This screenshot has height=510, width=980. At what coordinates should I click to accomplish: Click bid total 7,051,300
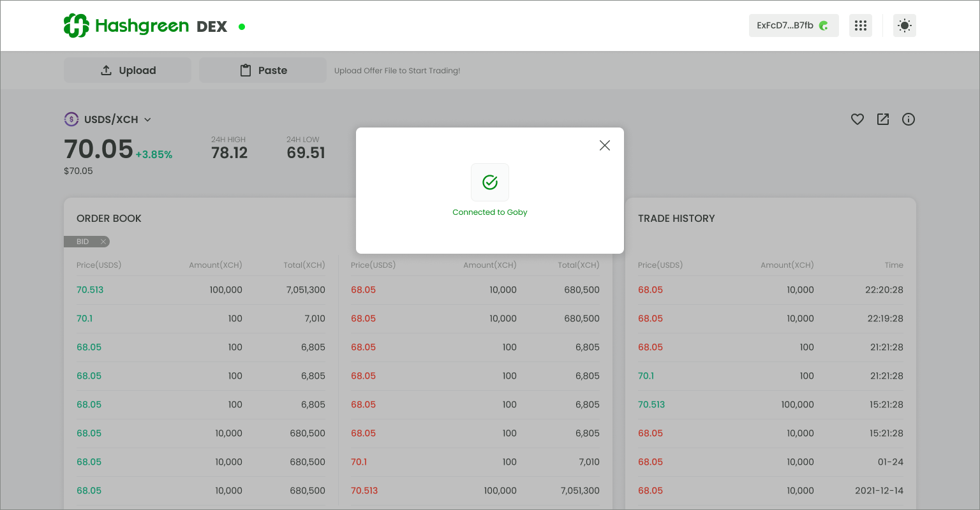pyautogui.click(x=306, y=289)
